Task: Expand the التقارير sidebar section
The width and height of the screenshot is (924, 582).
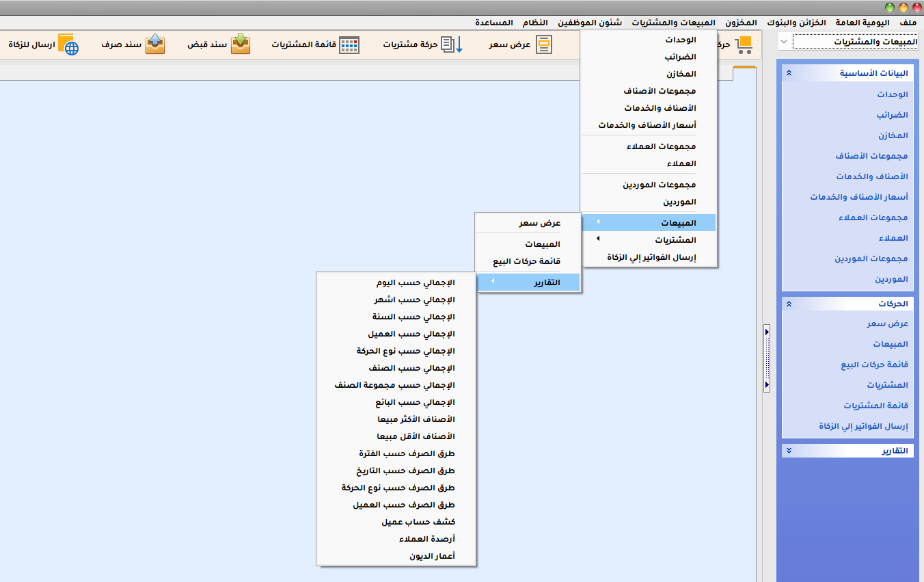Action: point(789,451)
